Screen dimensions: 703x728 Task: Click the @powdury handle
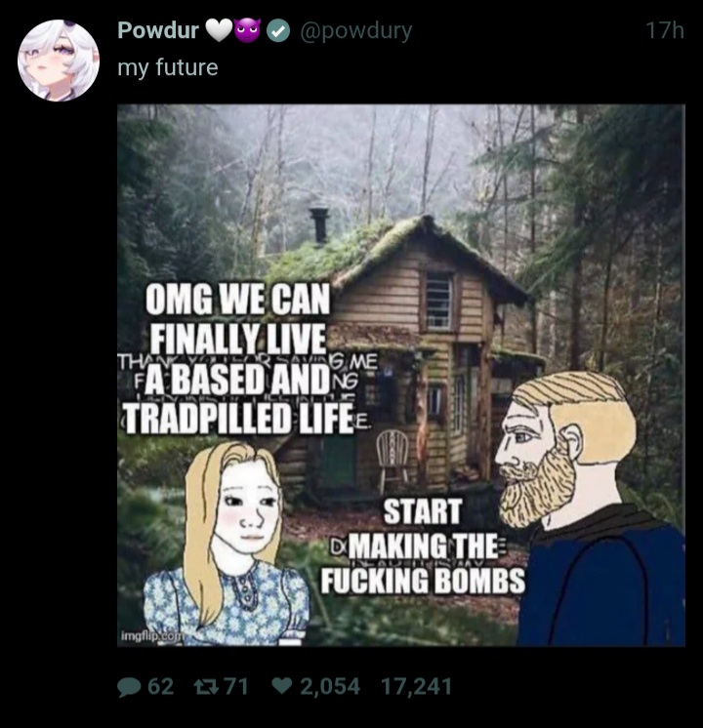click(x=356, y=31)
